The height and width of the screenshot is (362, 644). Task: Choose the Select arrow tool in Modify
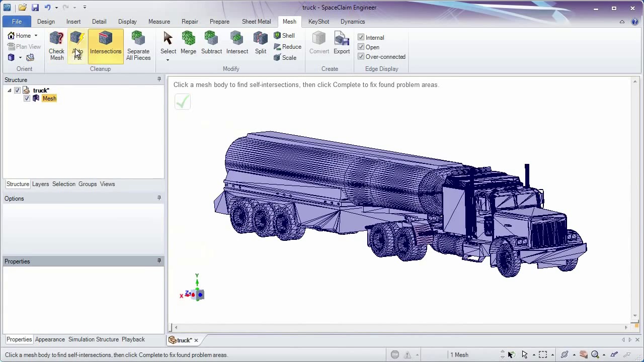pos(168,43)
